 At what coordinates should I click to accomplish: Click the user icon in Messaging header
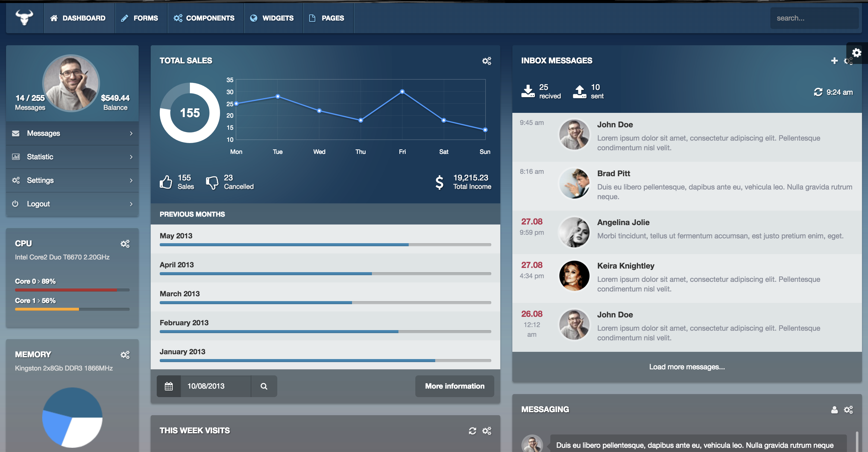(834, 410)
